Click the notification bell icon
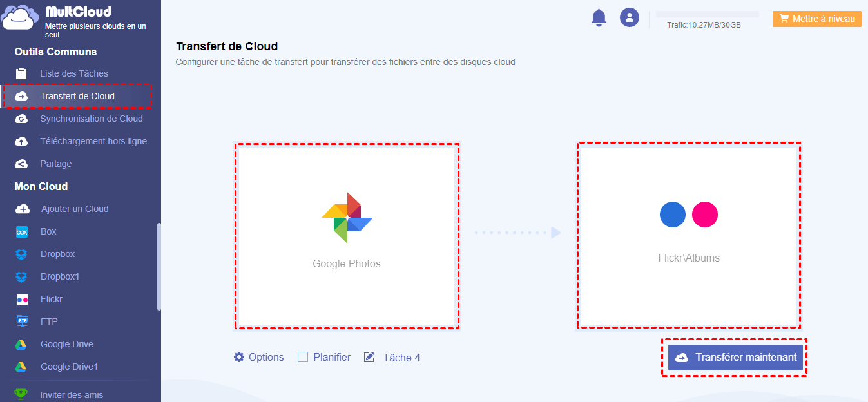 tap(599, 17)
